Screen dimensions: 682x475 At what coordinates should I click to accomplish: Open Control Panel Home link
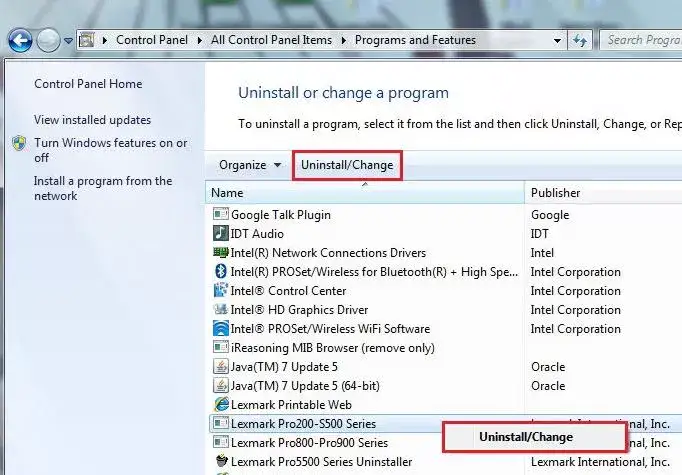click(88, 84)
